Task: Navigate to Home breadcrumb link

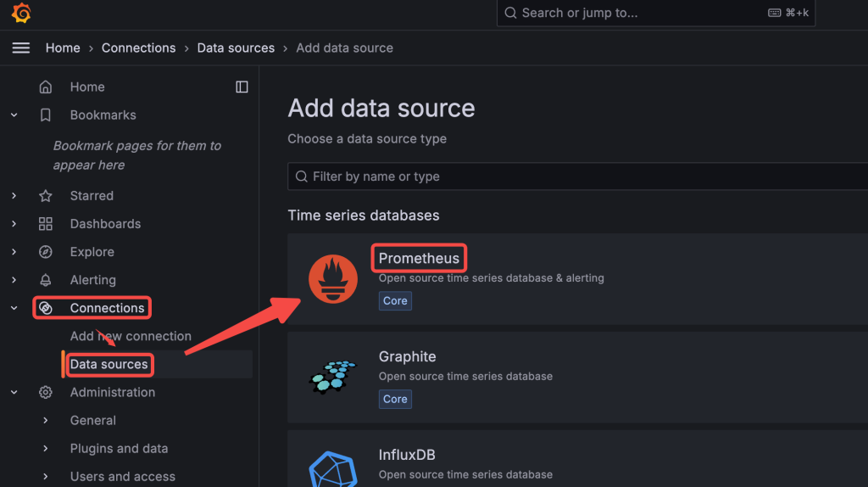Action: [x=63, y=48]
